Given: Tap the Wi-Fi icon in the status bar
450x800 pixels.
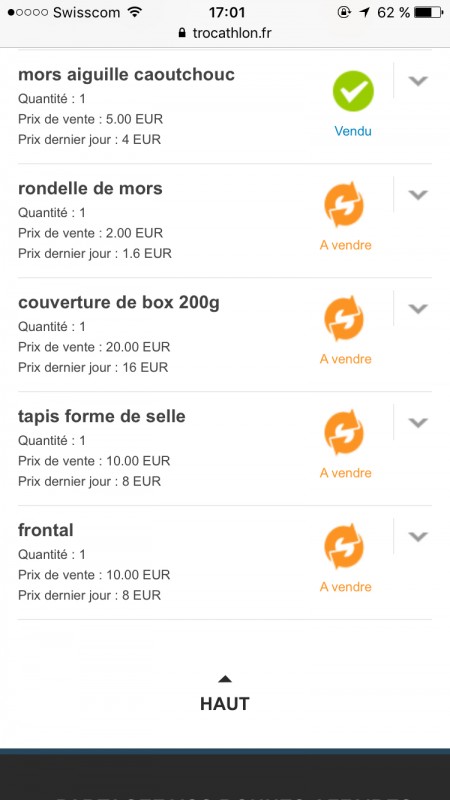Looking at the screenshot, I should tap(135, 12).
